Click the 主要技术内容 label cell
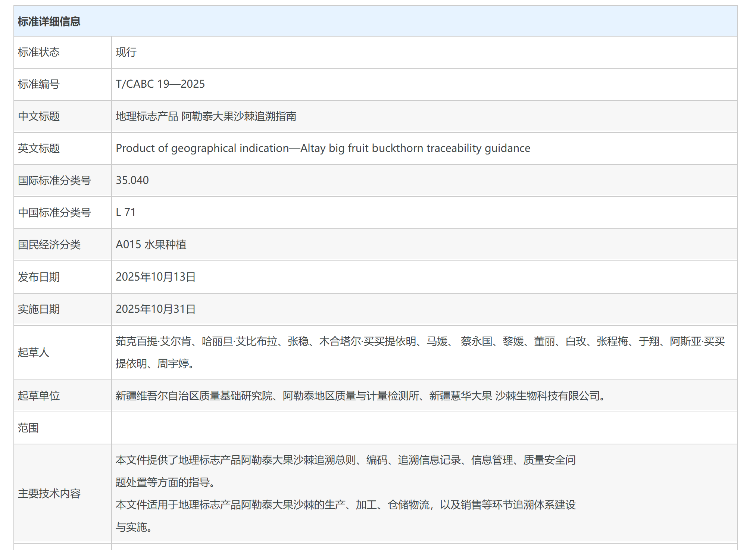 tap(49, 494)
